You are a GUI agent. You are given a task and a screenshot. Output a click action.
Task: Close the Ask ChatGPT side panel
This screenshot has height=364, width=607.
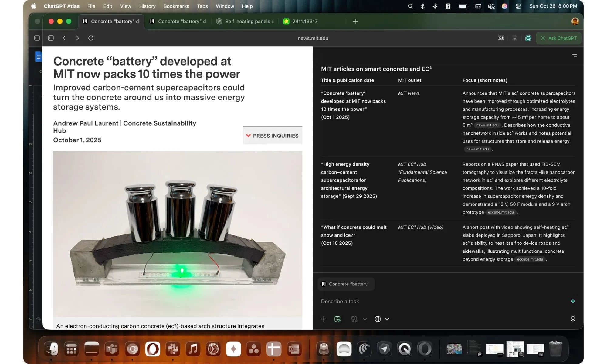(543, 38)
